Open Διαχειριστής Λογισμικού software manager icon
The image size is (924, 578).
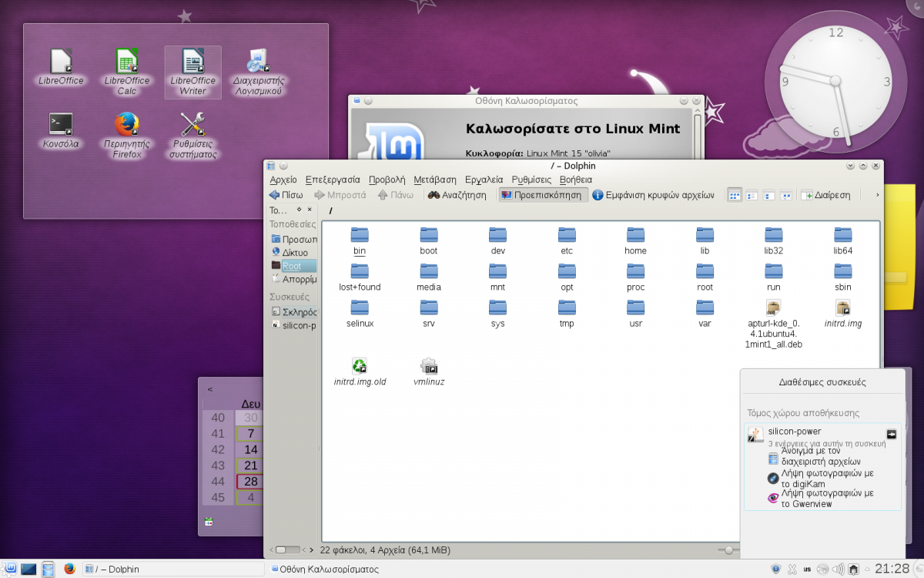258,72
